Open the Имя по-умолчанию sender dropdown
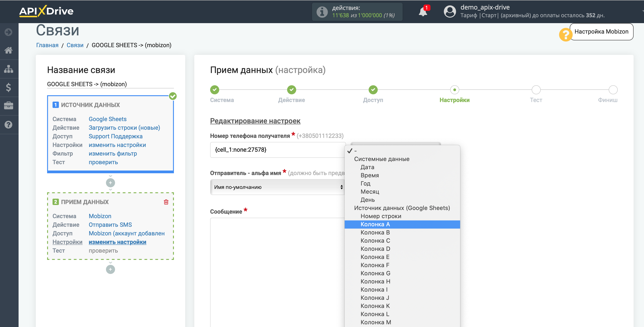Image resolution: width=644 pixels, height=327 pixels. click(x=277, y=187)
